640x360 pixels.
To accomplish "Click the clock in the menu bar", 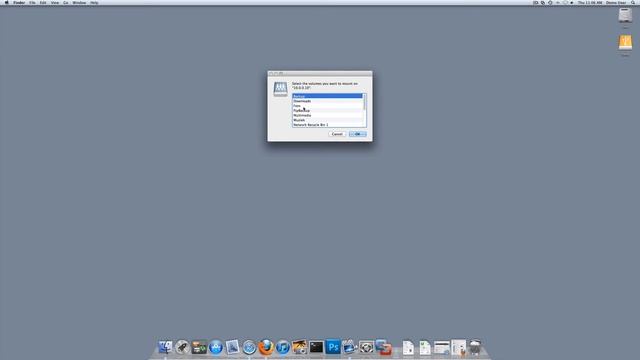I will pyautogui.click(x=590, y=2).
